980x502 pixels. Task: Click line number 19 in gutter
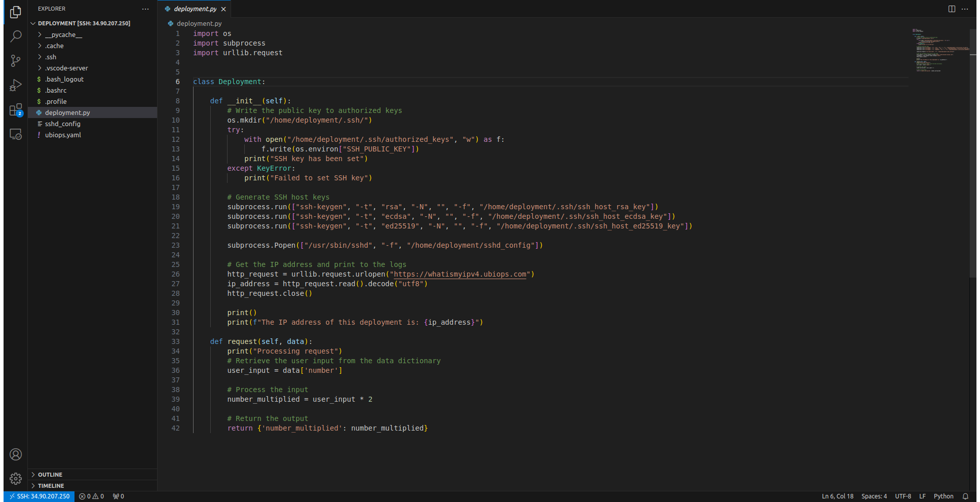[175, 207]
